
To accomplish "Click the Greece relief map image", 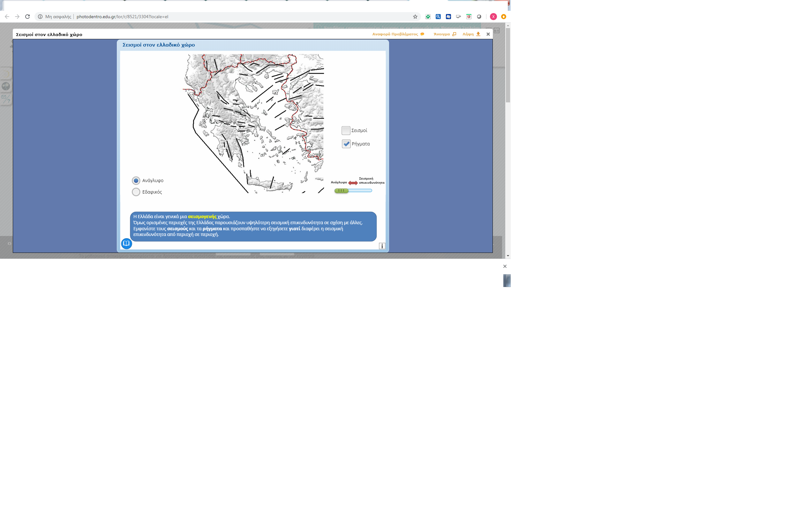I will pyautogui.click(x=253, y=124).
